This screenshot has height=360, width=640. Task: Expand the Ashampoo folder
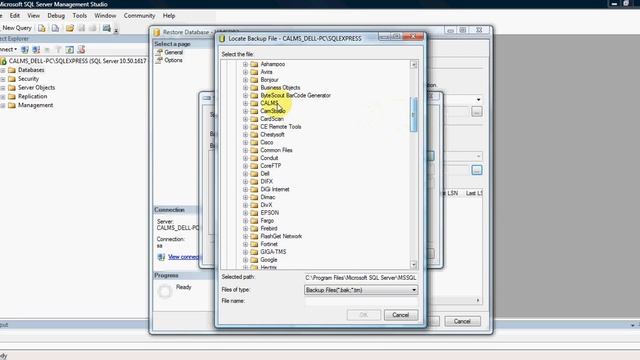click(x=245, y=64)
